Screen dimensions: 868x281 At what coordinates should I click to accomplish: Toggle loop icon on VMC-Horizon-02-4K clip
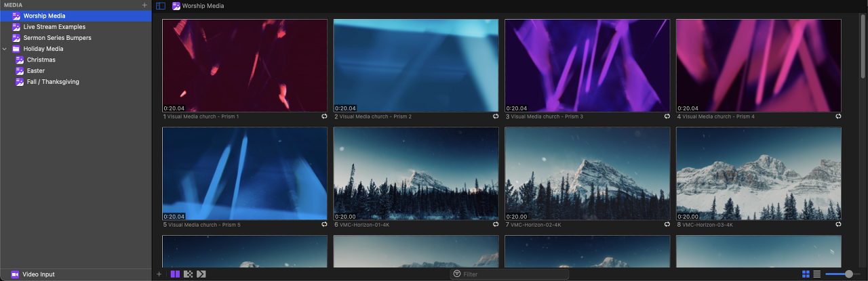(667, 225)
